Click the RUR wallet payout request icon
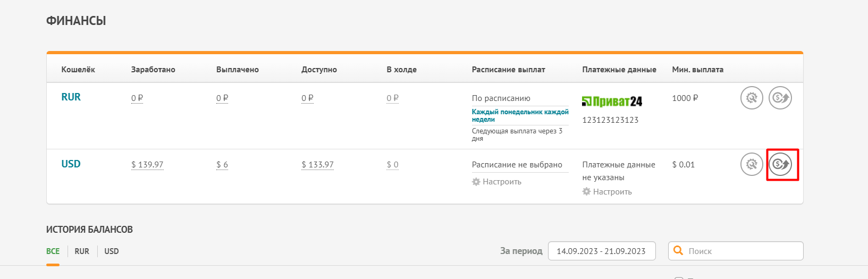 pyautogui.click(x=780, y=98)
